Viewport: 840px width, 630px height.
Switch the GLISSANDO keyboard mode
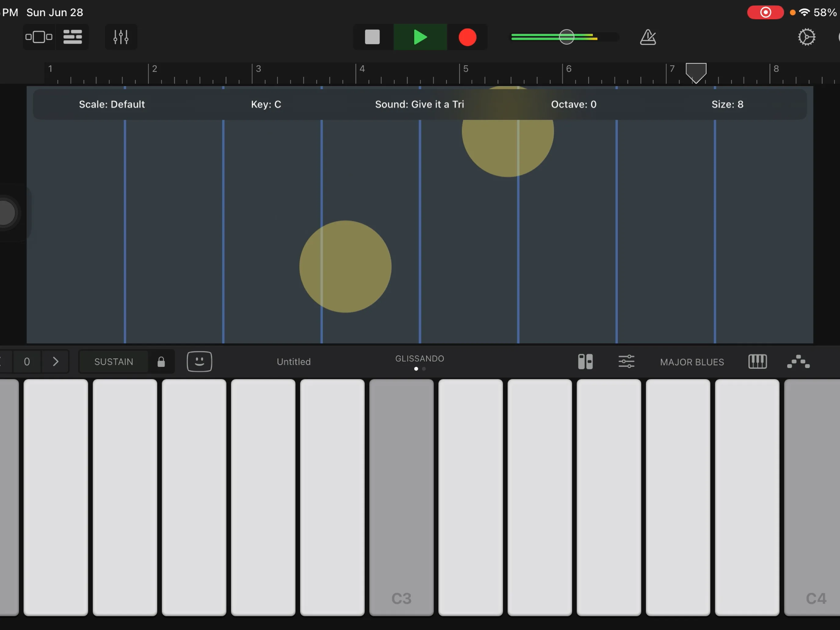tap(420, 359)
